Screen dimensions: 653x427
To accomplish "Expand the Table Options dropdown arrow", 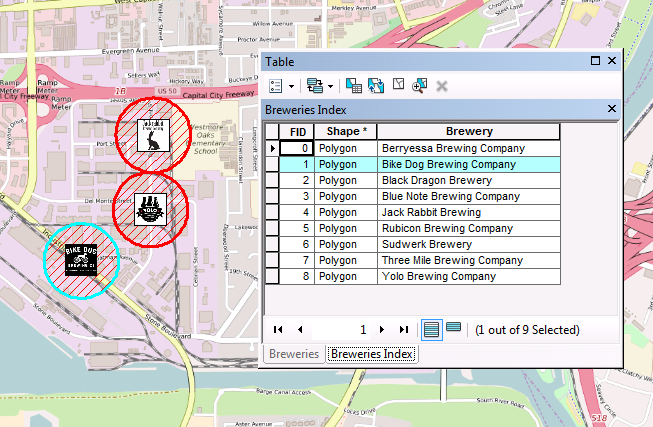I will click(x=292, y=87).
